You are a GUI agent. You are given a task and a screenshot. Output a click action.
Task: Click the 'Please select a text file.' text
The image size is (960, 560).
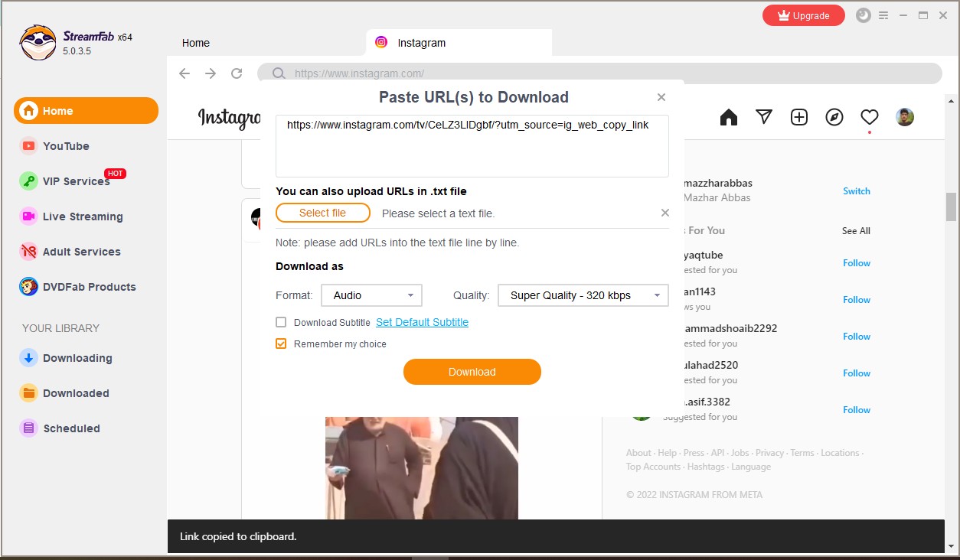[439, 213]
